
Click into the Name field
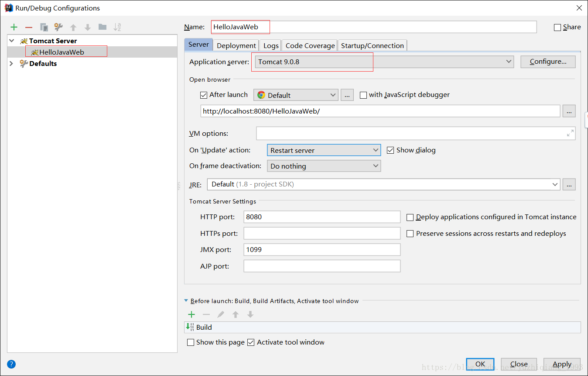pyautogui.click(x=374, y=27)
